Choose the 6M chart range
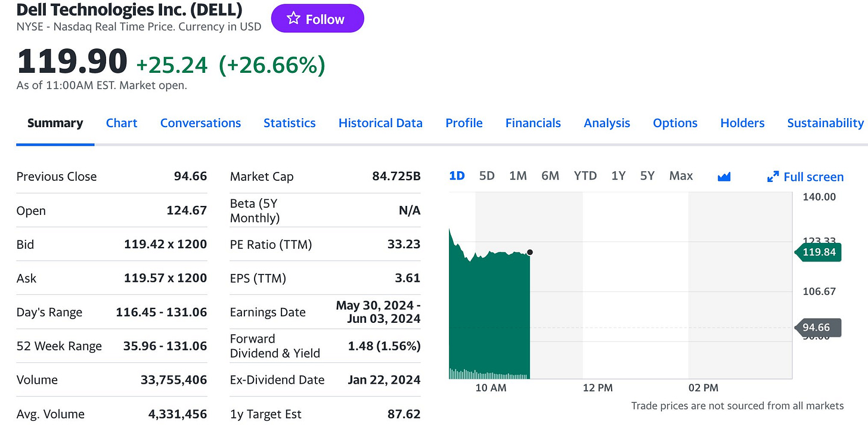 550,175
